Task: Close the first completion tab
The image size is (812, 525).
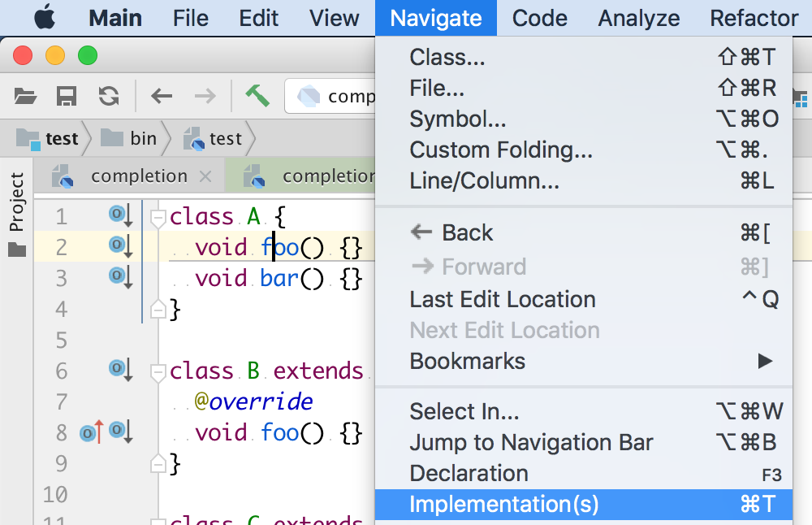Action: click(206, 176)
